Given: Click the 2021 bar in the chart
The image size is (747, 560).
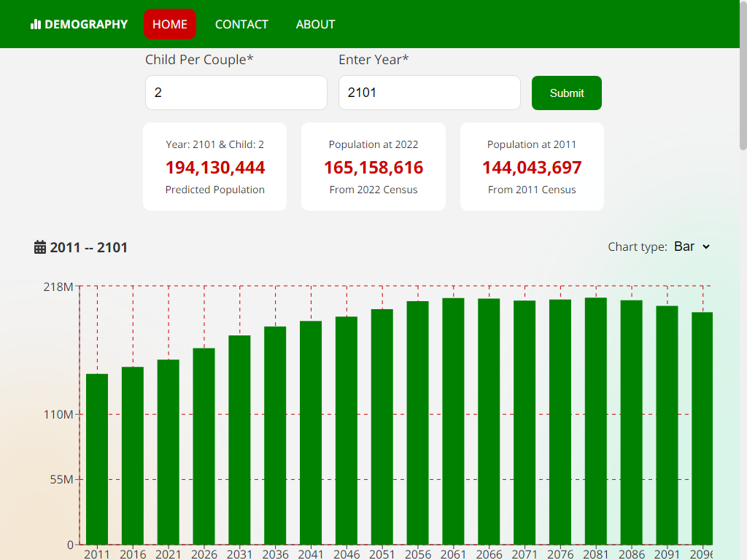Looking at the screenshot, I should pyautogui.click(x=169, y=452).
